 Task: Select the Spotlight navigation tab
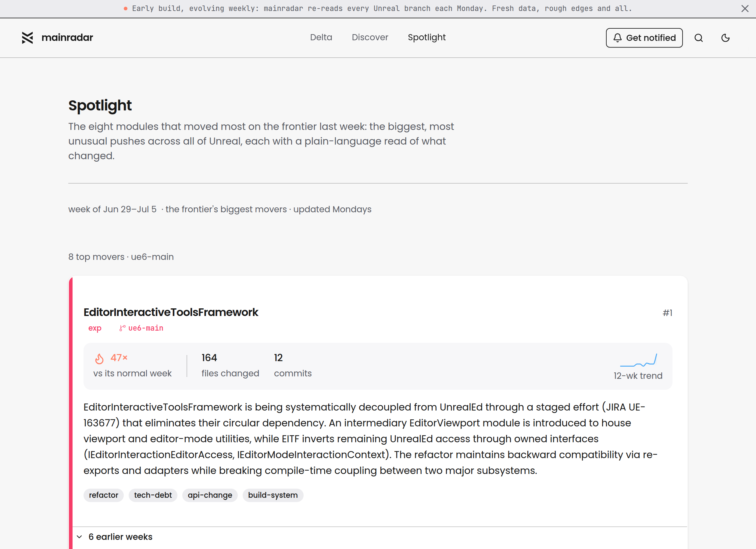[x=427, y=37]
